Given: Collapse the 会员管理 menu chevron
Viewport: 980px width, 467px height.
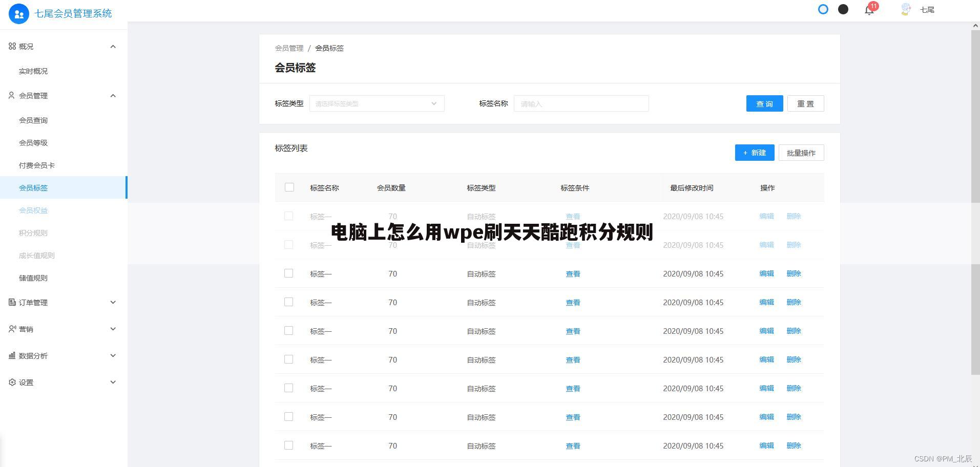Looking at the screenshot, I should (113, 96).
